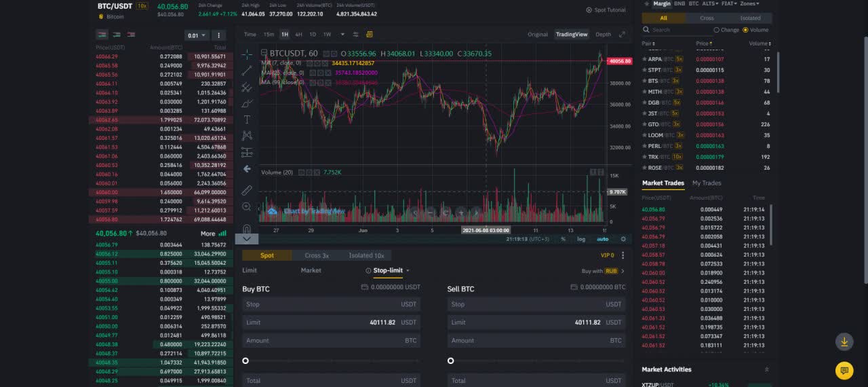Open trade form more options menu

[x=623, y=255]
